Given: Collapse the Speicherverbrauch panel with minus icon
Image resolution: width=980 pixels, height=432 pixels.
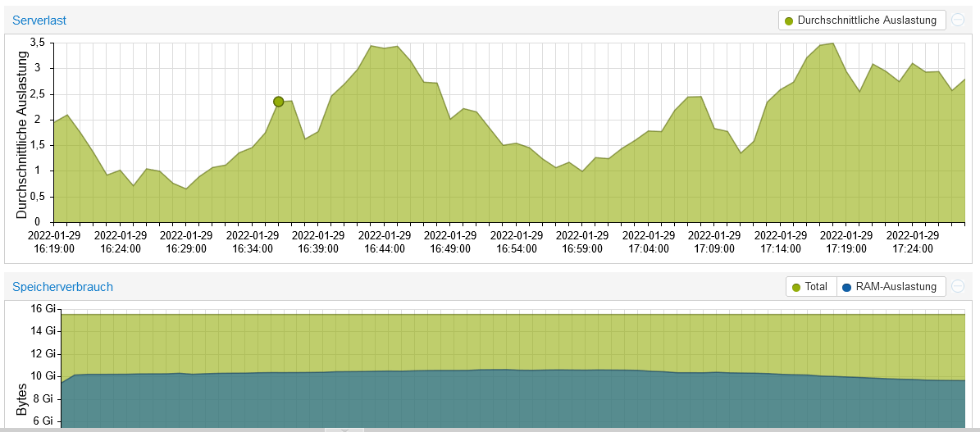Looking at the screenshot, I should [x=958, y=287].
